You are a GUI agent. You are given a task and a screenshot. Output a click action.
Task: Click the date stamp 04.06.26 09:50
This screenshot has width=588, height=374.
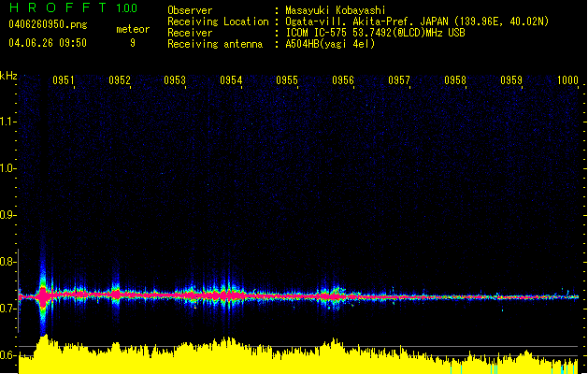pyautogui.click(x=48, y=43)
